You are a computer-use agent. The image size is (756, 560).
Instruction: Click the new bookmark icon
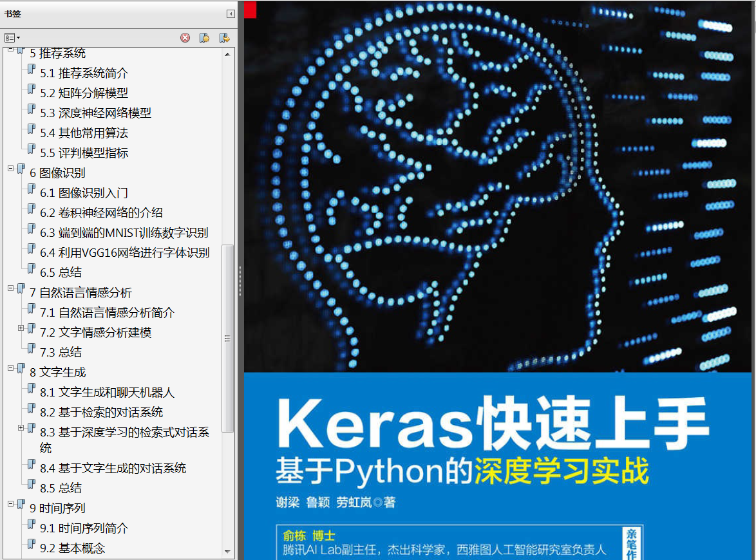point(204,37)
